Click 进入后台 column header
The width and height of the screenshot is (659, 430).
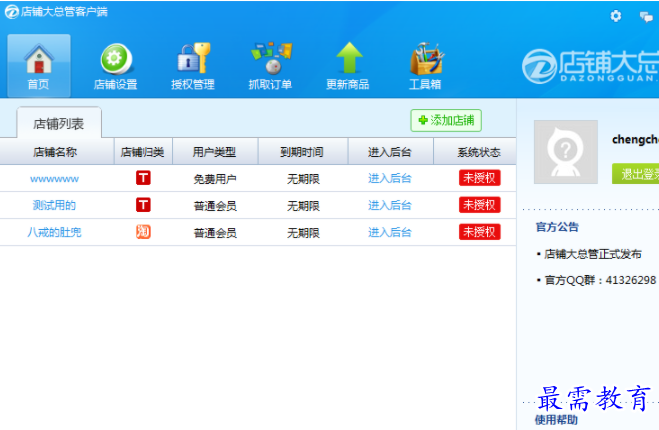pos(390,152)
